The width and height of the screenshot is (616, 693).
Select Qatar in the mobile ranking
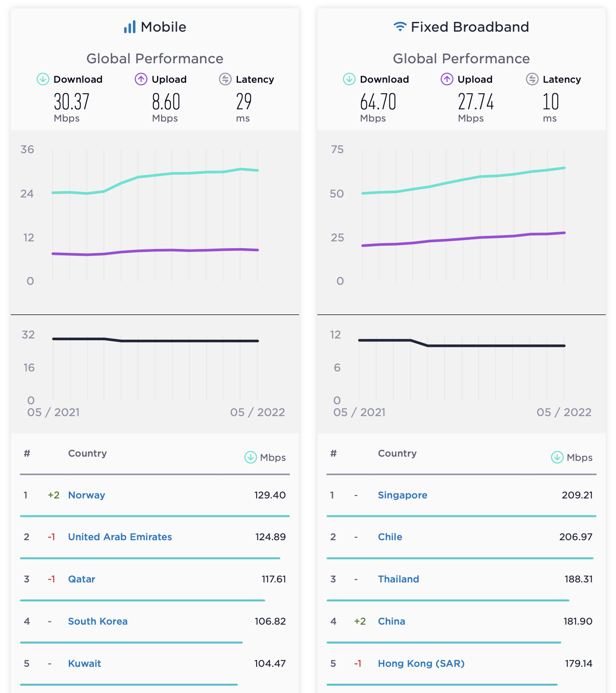81,579
